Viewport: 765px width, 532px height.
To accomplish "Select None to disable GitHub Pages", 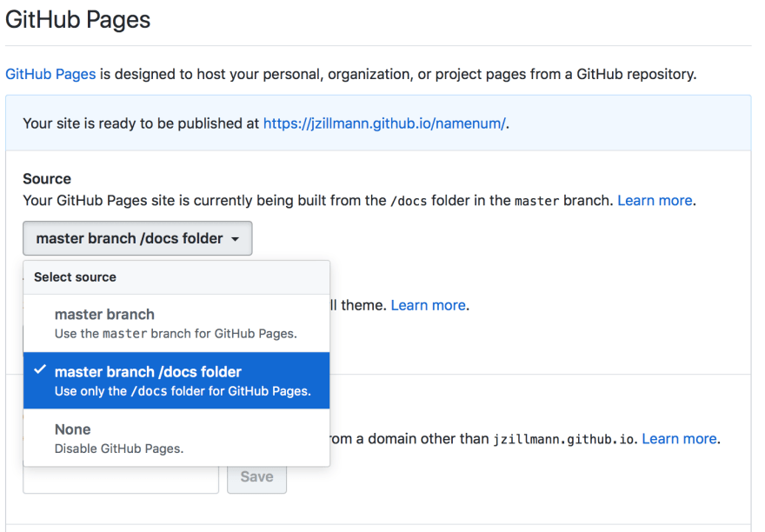I will click(176, 437).
